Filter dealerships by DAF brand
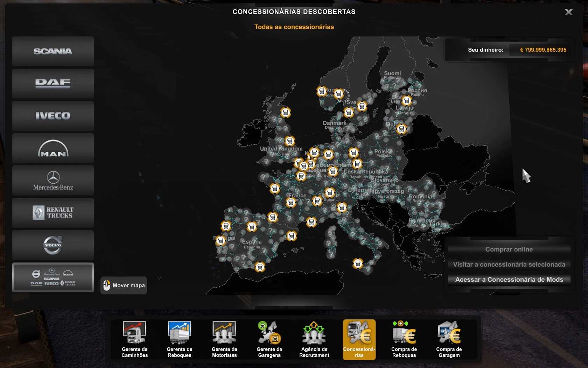This screenshot has height=368, width=588. click(53, 83)
